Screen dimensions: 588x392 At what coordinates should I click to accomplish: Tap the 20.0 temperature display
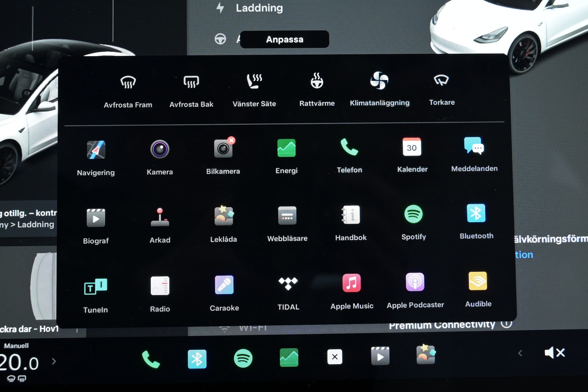(19, 362)
